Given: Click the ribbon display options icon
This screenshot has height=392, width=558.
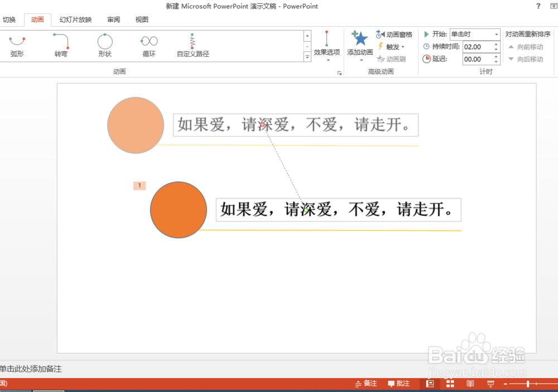Looking at the screenshot, I should pyautogui.click(x=554, y=6).
